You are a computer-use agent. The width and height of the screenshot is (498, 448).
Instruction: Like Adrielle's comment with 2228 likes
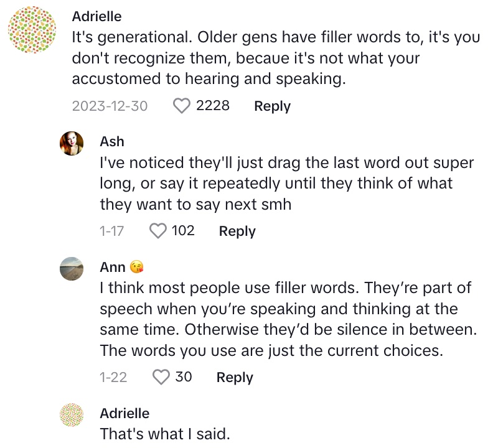[181, 106]
